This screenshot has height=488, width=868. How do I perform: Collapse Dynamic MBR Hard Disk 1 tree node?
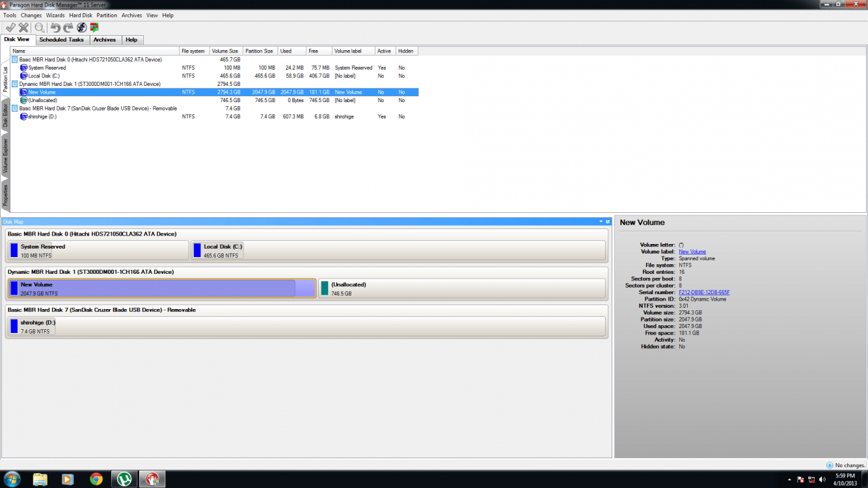15,84
